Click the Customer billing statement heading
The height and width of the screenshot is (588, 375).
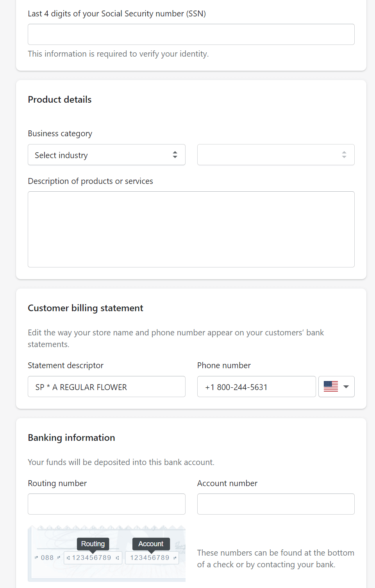(85, 308)
